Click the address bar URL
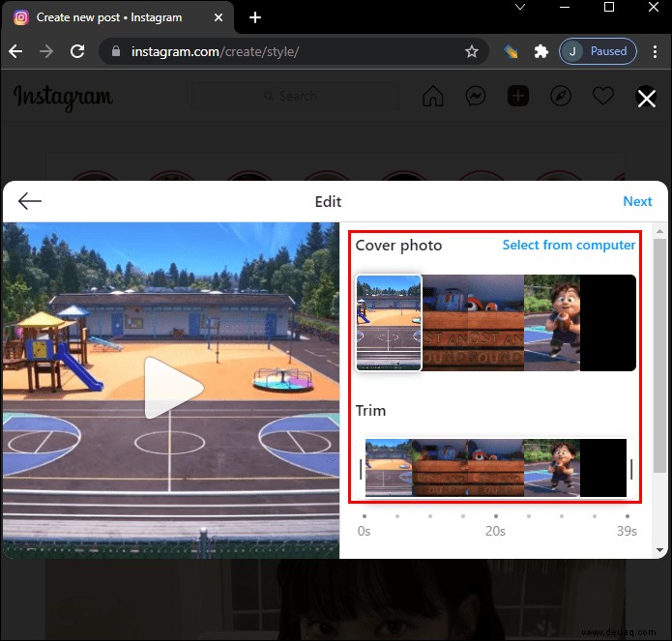Screen dimensions: 672x641 point(216,51)
